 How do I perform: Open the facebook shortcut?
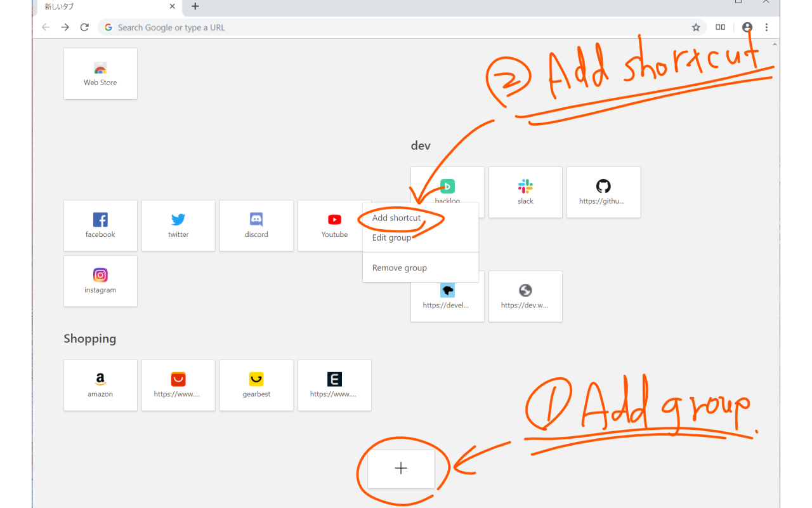(100, 225)
